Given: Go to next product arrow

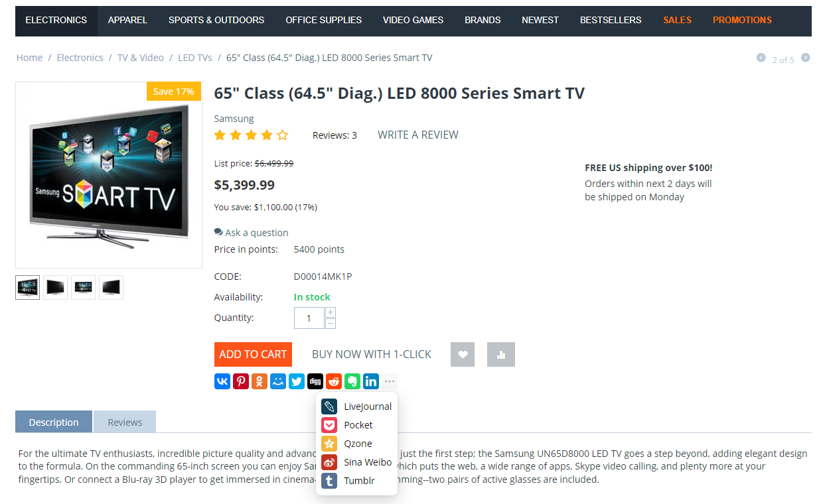Looking at the screenshot, I should coord(805,58).
